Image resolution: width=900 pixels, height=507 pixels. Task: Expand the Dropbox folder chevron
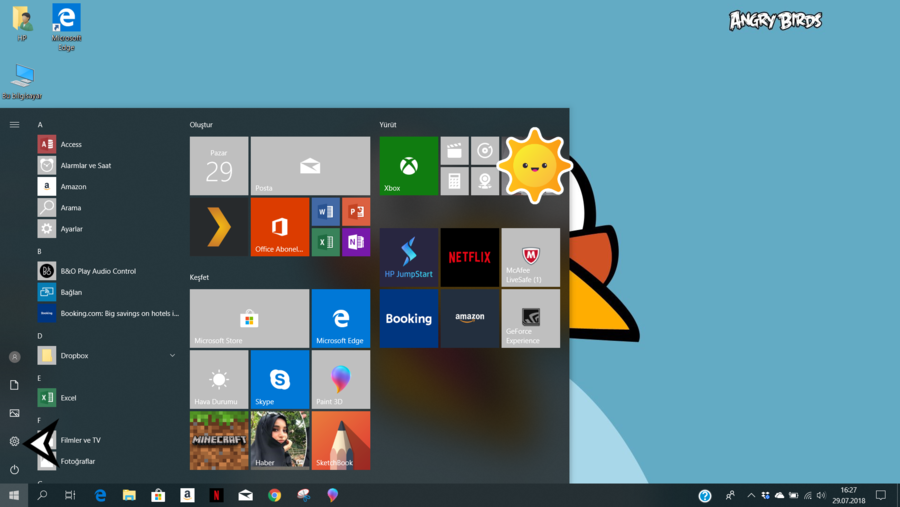(172, 355)
